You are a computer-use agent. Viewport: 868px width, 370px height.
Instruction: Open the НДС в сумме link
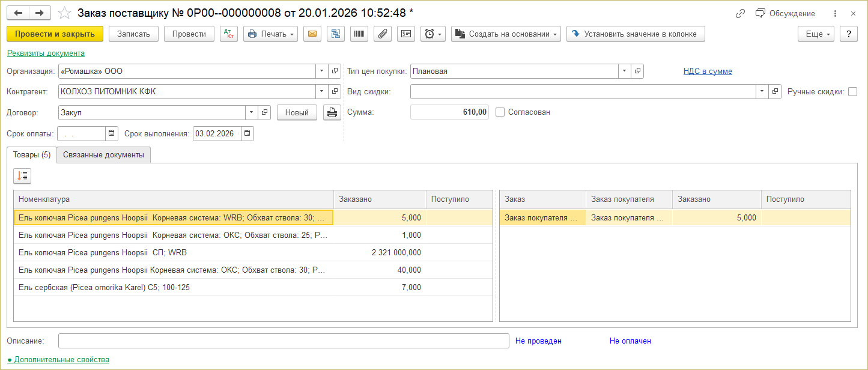tap(707, 71)
